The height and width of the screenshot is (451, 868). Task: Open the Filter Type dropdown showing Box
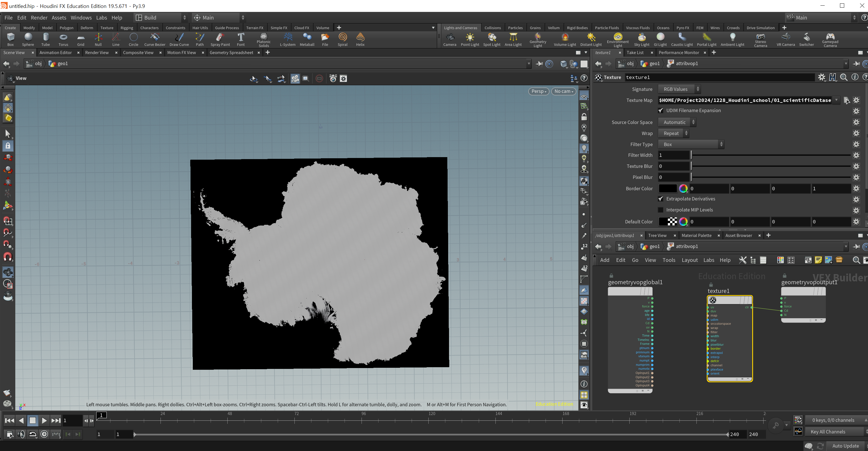[x=691, y=144]
